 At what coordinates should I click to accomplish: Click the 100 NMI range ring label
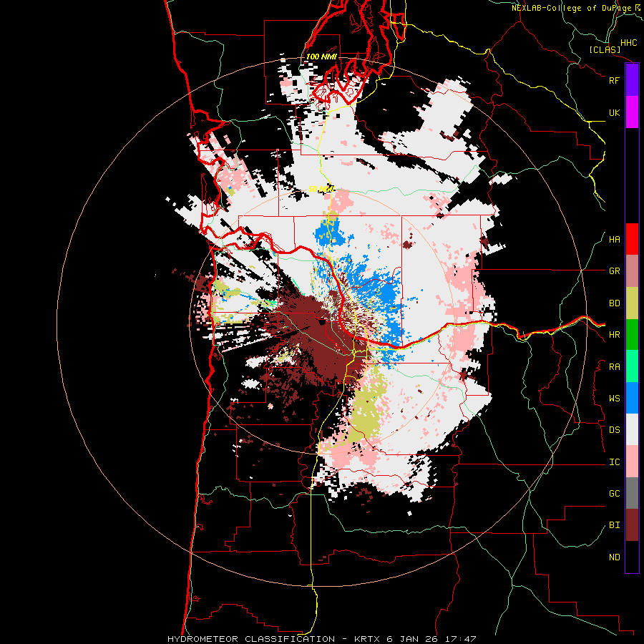click(x=321, y=57)
